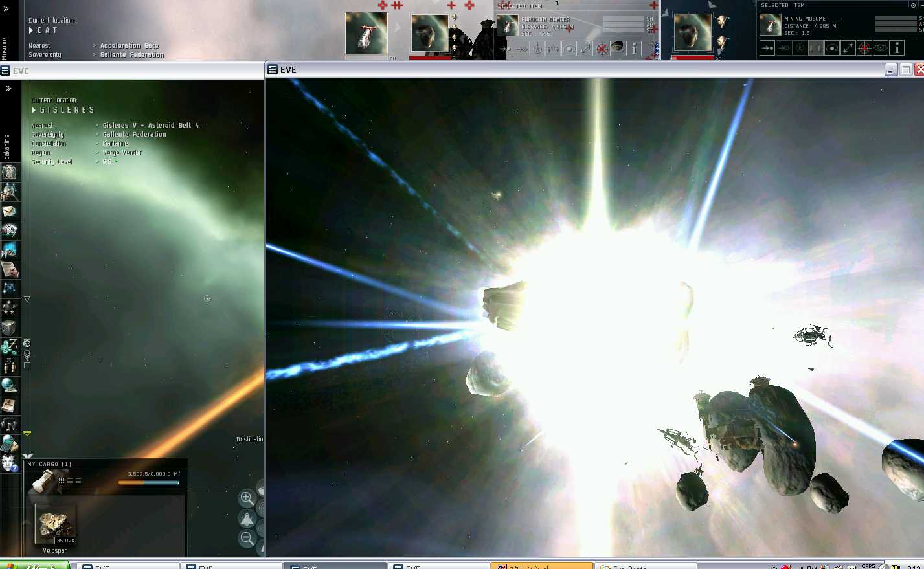This screenshot has height=569, width=924.
Task: Open the assets cube icon
Action: tap(10, 328)
